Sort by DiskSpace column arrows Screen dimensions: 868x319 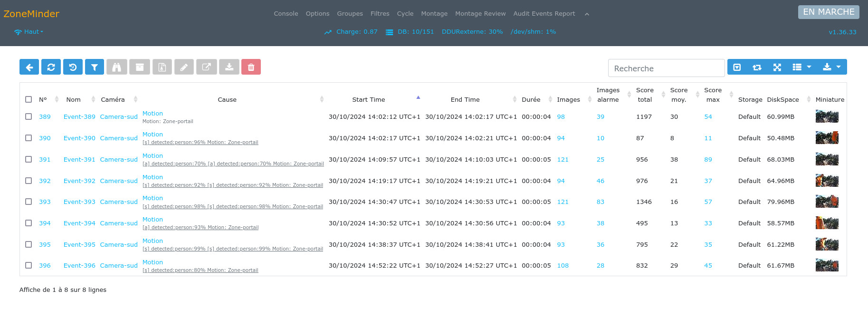click(x=809, y=99)
